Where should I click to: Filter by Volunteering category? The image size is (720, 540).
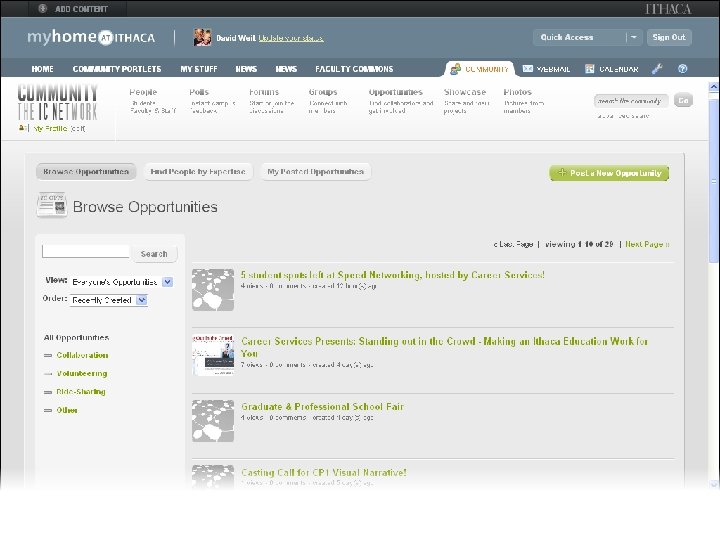pyautogui.click(x=82, y=374)
